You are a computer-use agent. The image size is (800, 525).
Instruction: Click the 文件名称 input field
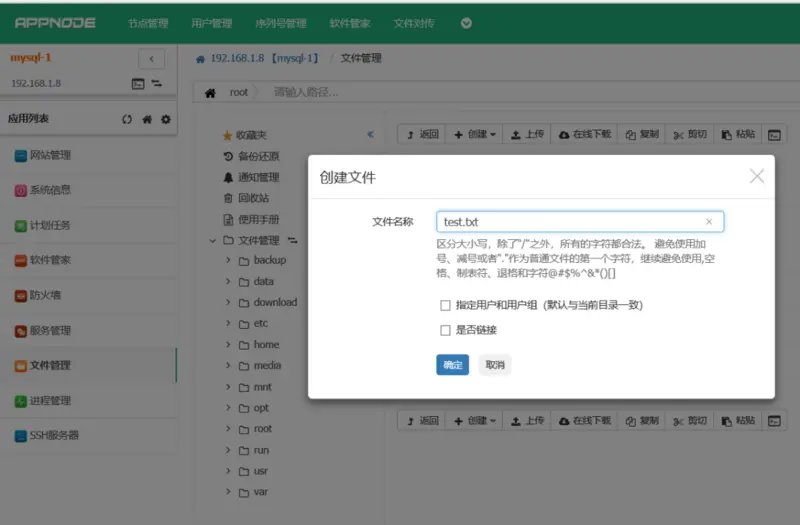[x=580, y=221]
